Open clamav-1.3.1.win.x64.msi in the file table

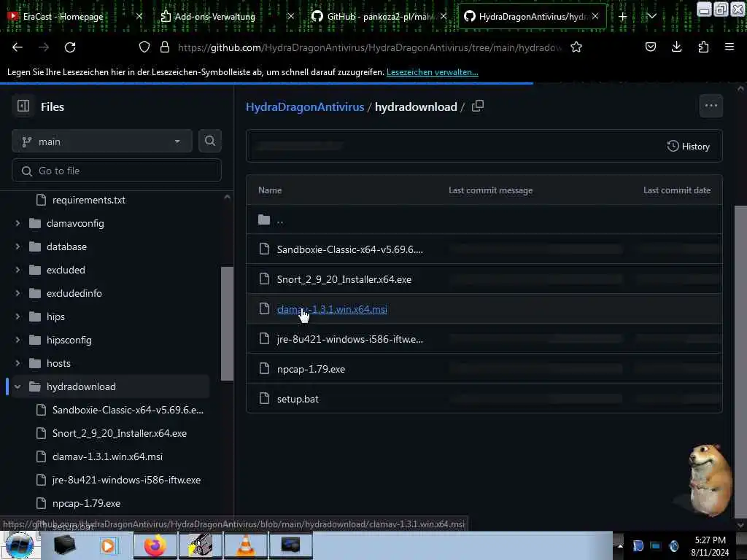tap(332, 309)
